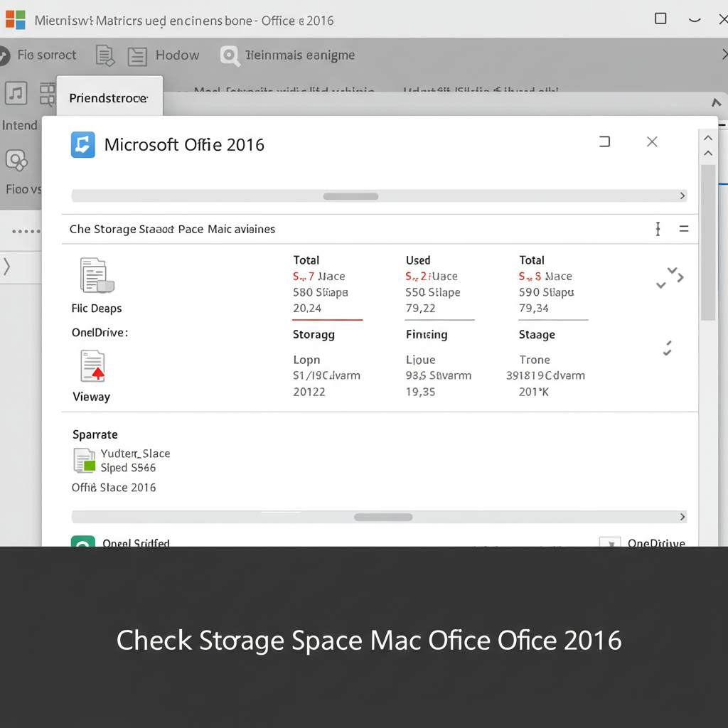The height and width of the screenshot is (728, 728).
Task: Switch to the Priendsteroce tab
Action: [109, 97]
